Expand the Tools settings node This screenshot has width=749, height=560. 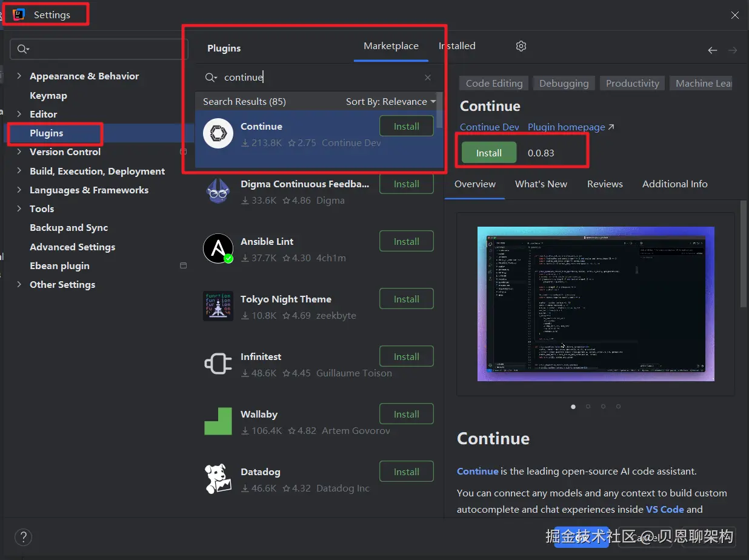pos(19,209)
